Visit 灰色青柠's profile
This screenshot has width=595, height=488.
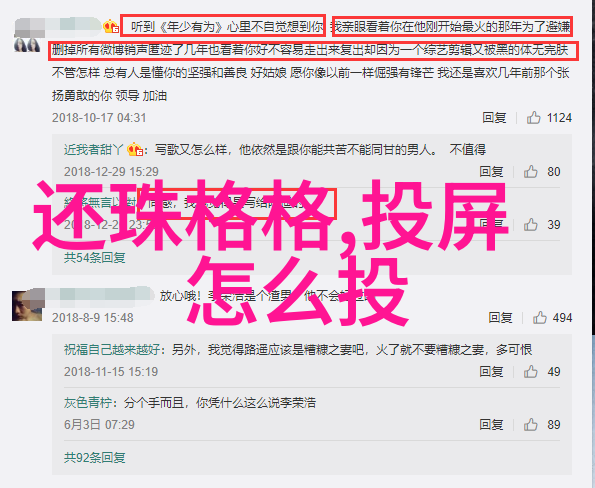click(88, 403)
